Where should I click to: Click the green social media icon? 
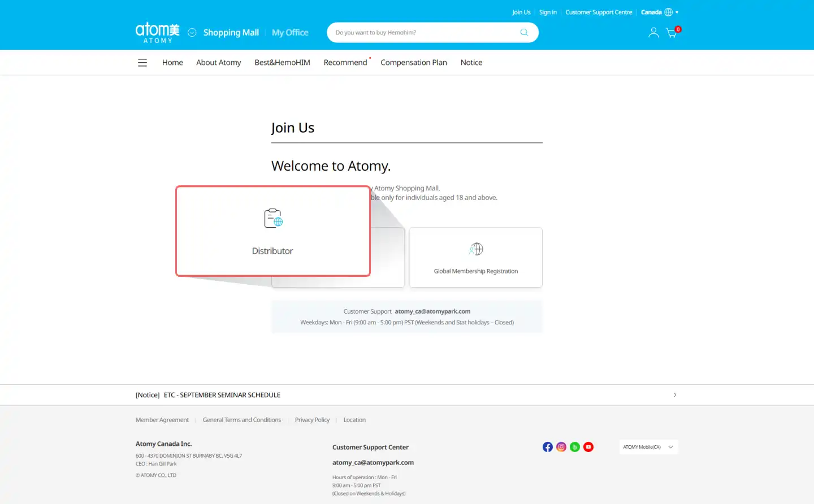click(x=575, y=447)
